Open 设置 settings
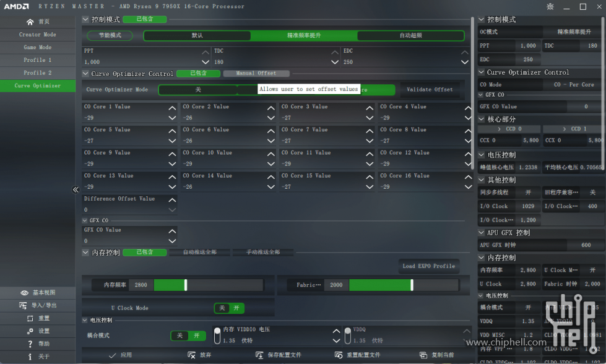Image resolution: width=606 pixels, height=364 pixels. point(38,331)
